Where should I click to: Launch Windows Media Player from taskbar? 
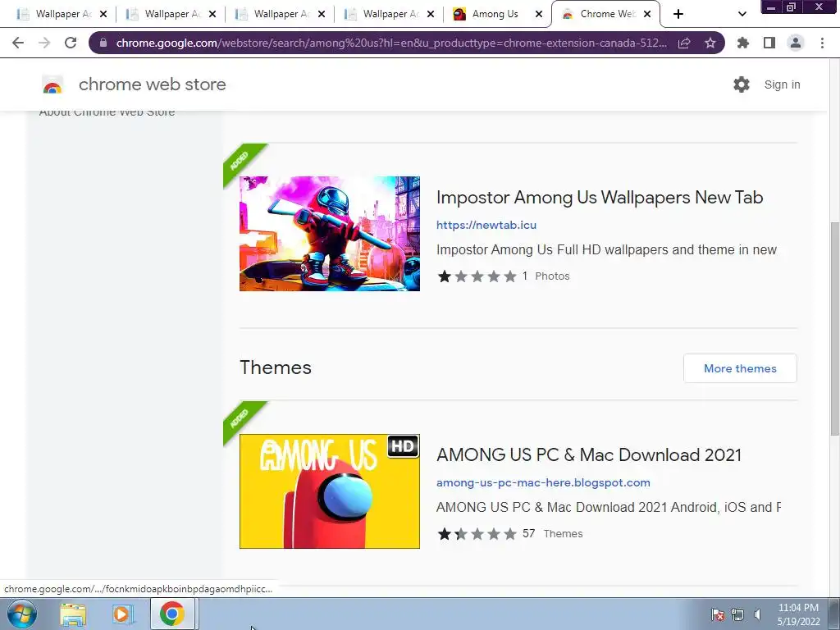click(122, 614)
